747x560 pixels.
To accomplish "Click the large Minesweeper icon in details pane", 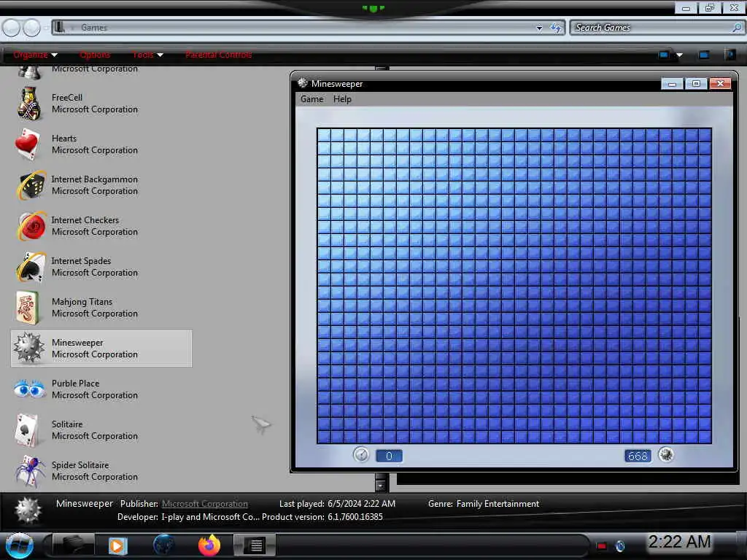I will coord(28,510).
